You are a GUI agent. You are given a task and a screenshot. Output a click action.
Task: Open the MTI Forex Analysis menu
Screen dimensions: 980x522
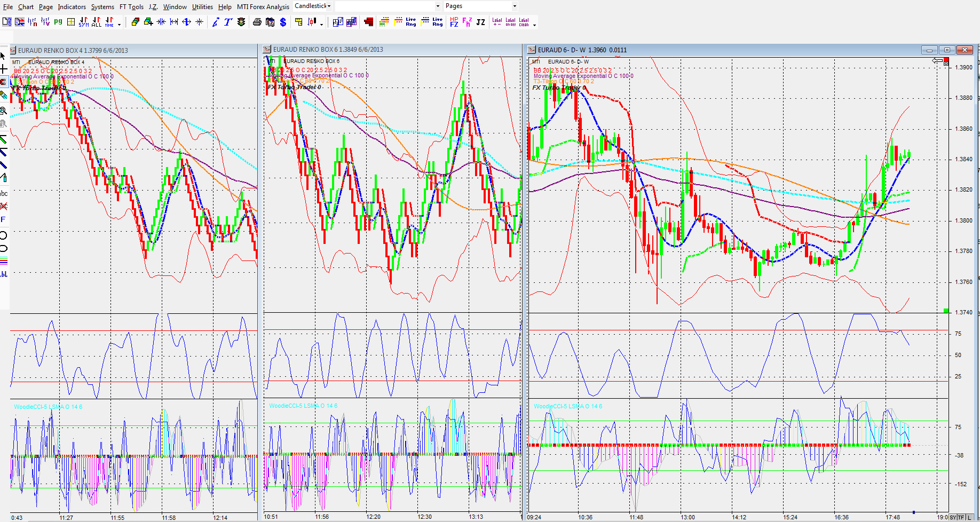coord(263,7)
